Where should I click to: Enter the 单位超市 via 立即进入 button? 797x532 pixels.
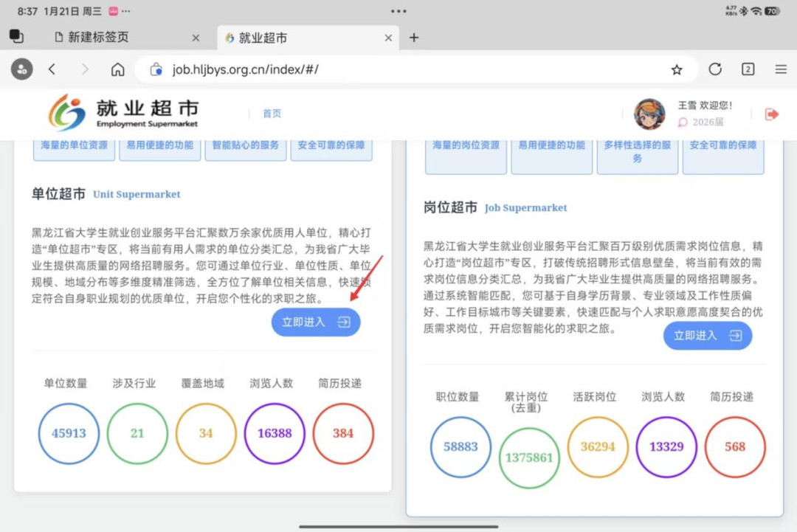pos(316,322)
